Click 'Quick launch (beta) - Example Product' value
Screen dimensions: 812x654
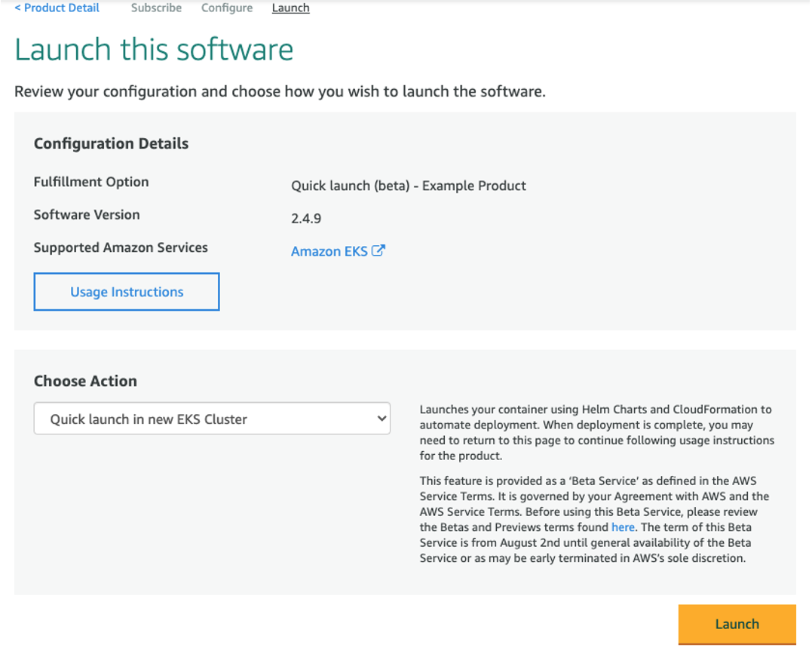point(409,186)
